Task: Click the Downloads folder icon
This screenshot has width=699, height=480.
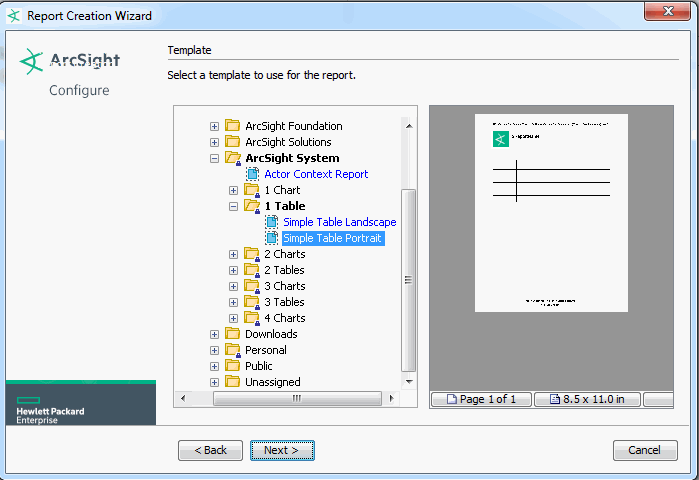Action: [x=233, y=334]
